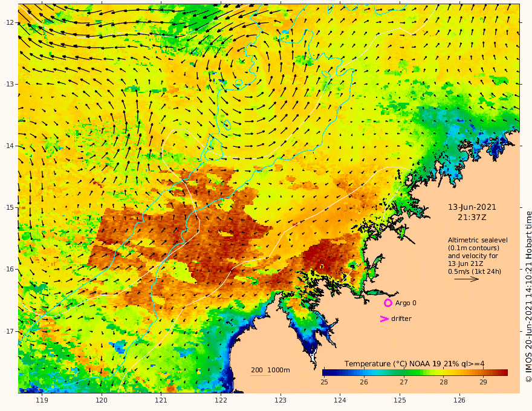The image size is (532, 411).
Task: Click the IMOS copyright timestamp text
Action: pos(528,297)
